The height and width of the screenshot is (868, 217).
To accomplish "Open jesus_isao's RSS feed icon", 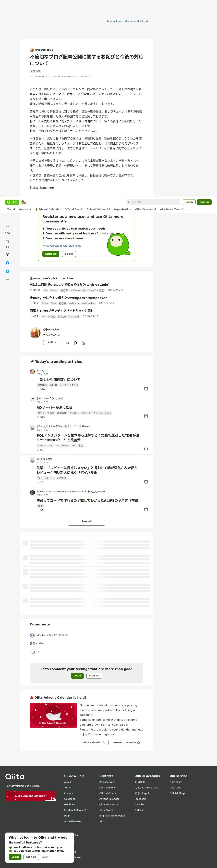I will (x=83, y=343).
